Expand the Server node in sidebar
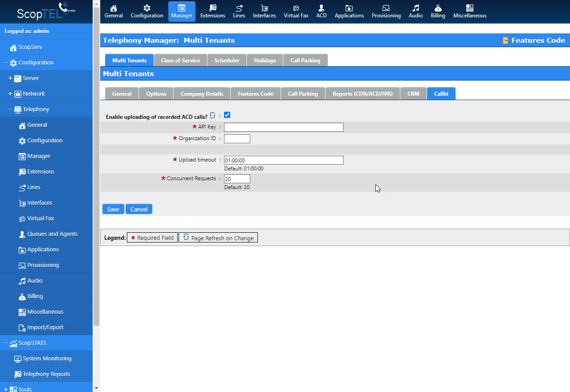 click(x=10, y=78)
